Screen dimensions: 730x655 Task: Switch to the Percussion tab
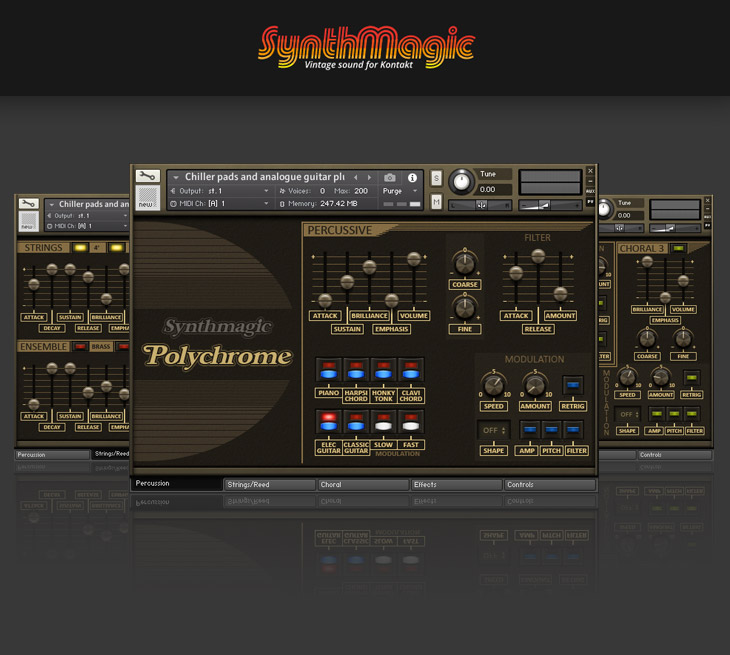point(177,484)
